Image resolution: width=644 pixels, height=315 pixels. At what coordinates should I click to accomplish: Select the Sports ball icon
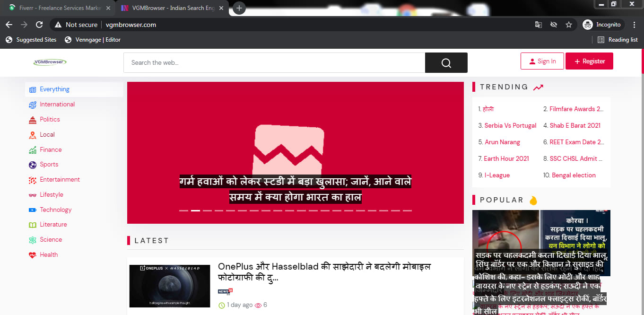(x=32, y=165)
